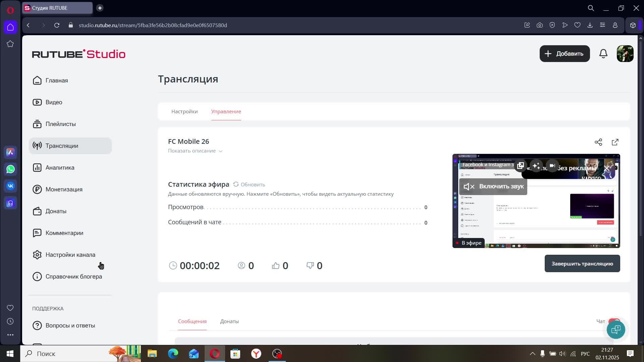Screen dimensions: 644x362
Task: Click the page vertical scrollbar
Action: click(x=641, y=134)
